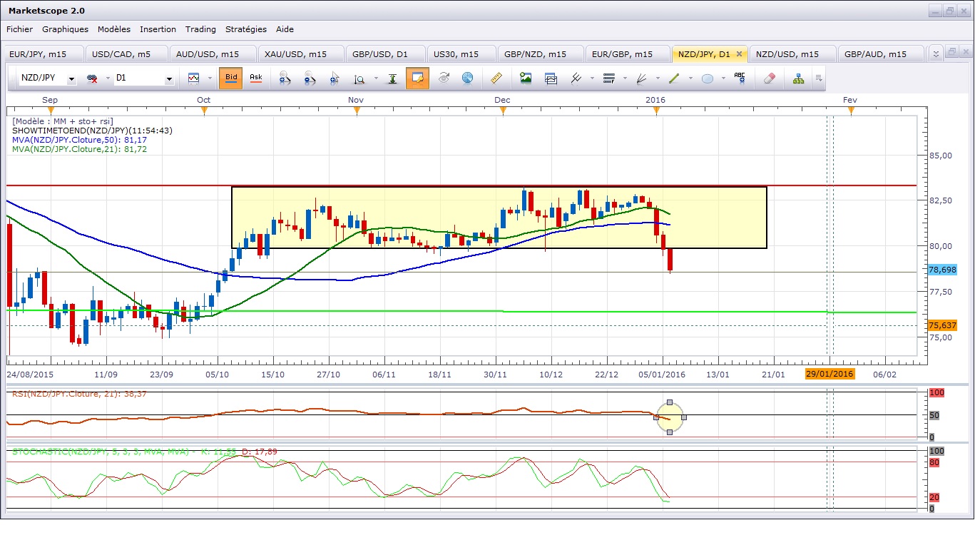The height and width of the screenshot is (555, 980).
Task: Select the zoom in magnifier tool
Action: (285, 78)
